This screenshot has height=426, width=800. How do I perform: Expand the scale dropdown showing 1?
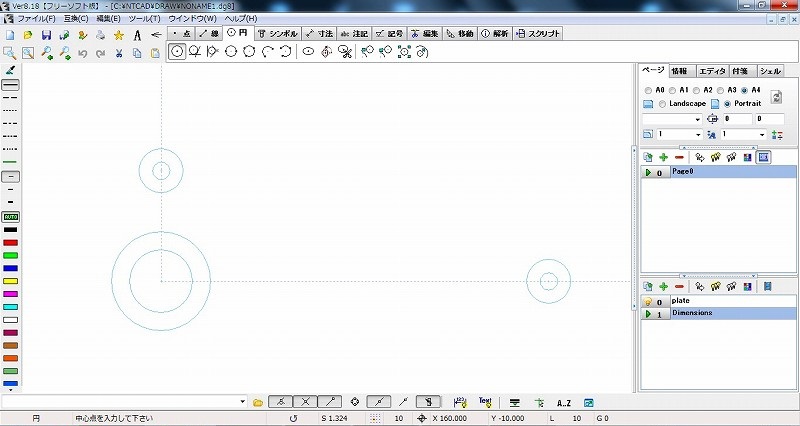point(696,134)
